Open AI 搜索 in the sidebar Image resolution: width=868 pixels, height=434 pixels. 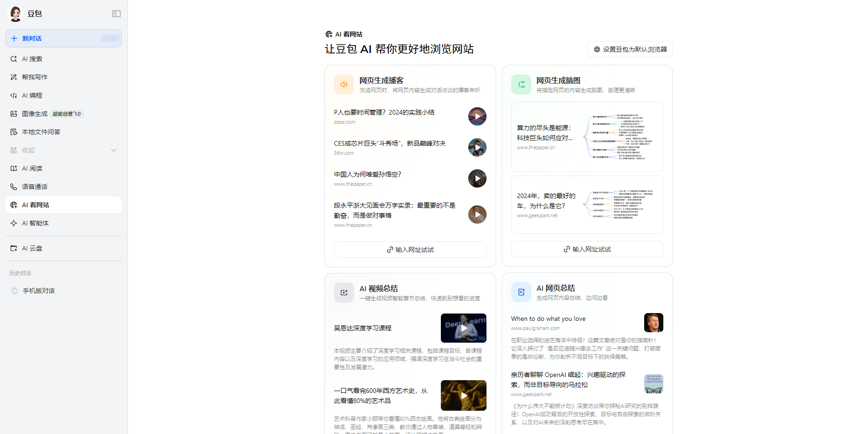(64, 59)
